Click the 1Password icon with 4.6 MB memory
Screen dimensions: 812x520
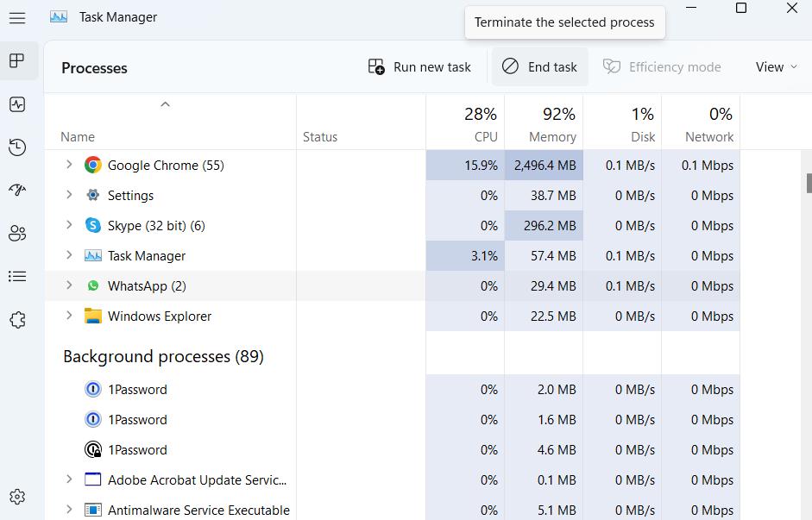coord(92,449)
